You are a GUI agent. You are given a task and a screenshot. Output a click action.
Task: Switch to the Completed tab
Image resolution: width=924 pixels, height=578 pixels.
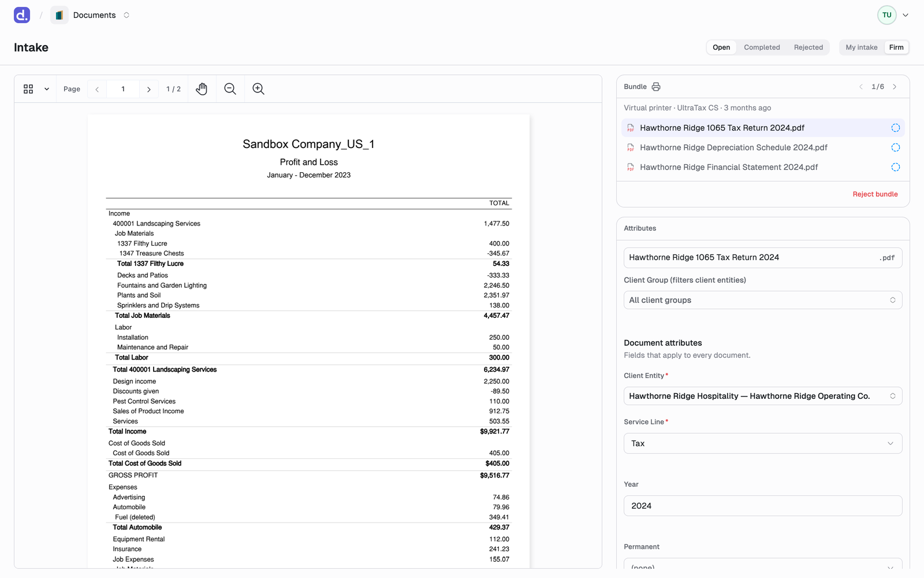[x=762, y=47]
